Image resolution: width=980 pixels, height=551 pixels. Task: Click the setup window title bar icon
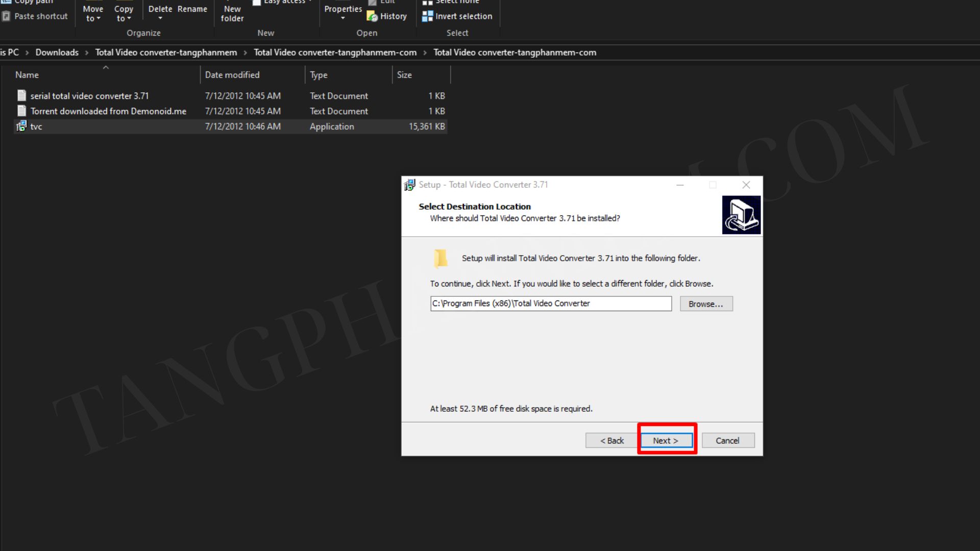(409, 185)
